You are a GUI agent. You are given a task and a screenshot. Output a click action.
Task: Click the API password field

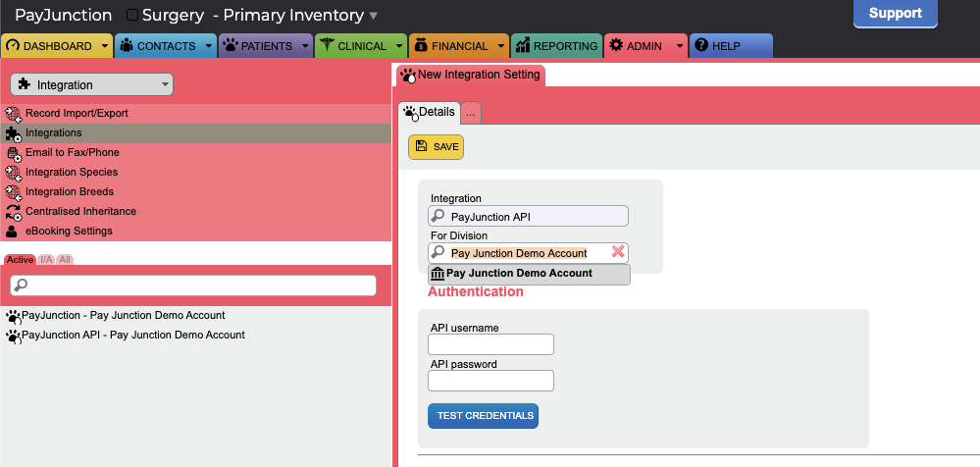tap(490, 381)
